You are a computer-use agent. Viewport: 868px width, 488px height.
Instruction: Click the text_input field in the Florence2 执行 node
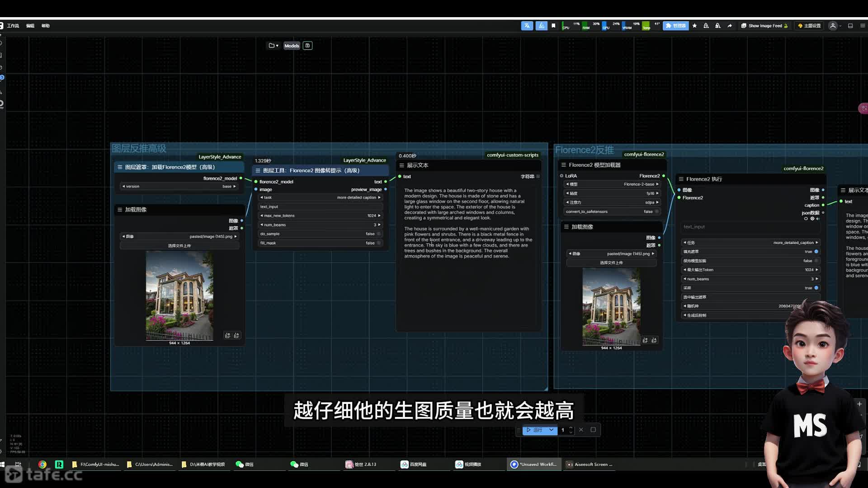click(750, 227)
